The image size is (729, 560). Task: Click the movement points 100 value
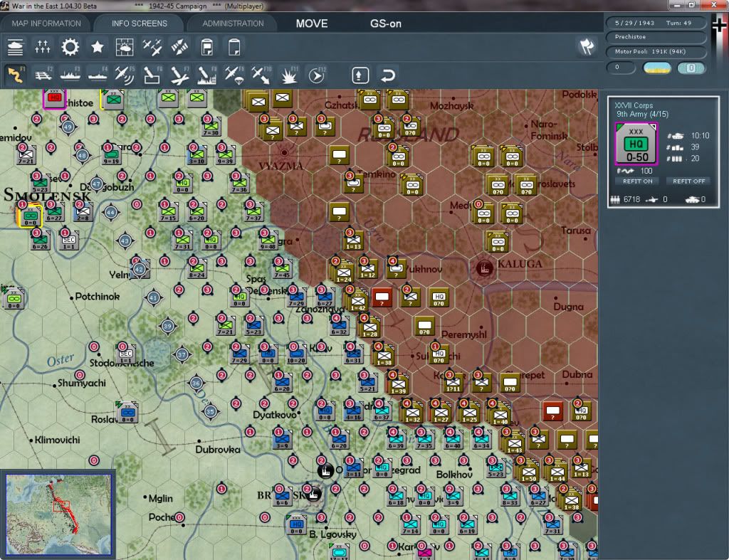click(646, 171)
